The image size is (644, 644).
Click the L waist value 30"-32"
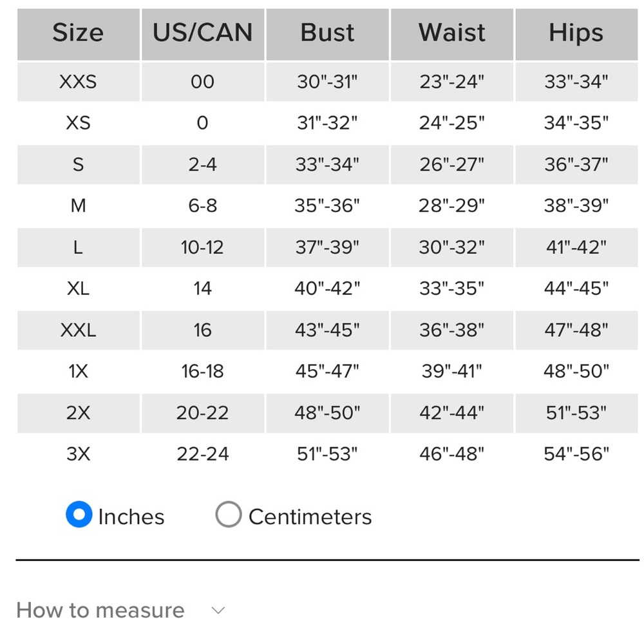(x=452, y=247)
